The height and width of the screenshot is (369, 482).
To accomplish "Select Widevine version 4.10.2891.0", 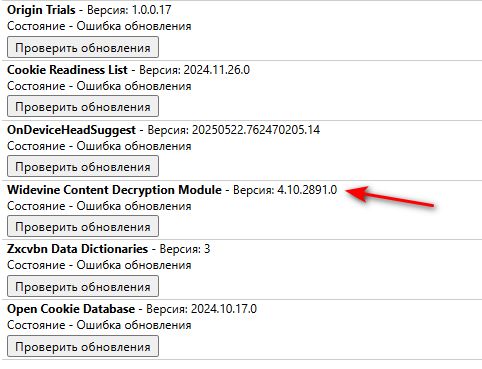I will [x=307, y=190].
